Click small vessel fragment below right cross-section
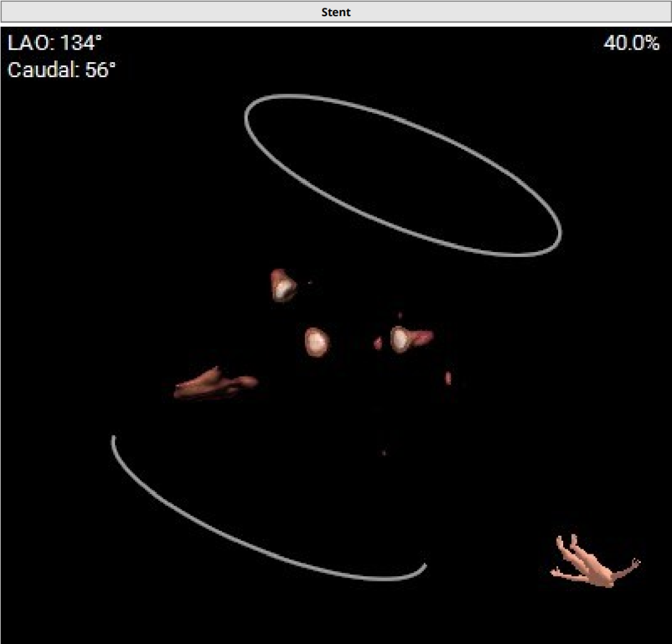The height and width of the screenshot is (644, 672). click(x=448, y=378)
